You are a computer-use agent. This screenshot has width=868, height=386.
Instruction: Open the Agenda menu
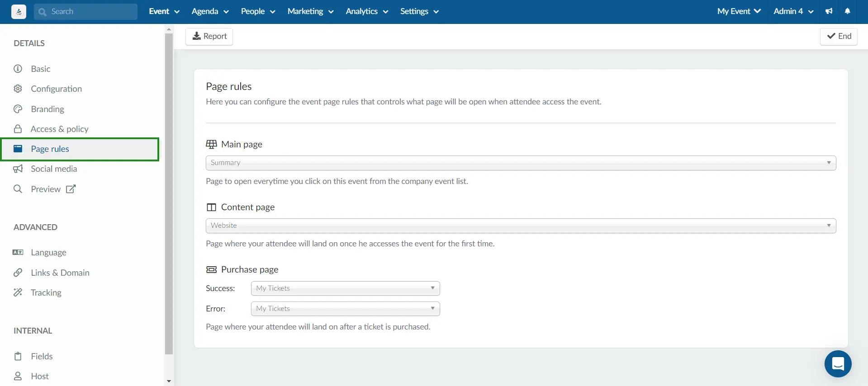(x=210, y=11)
